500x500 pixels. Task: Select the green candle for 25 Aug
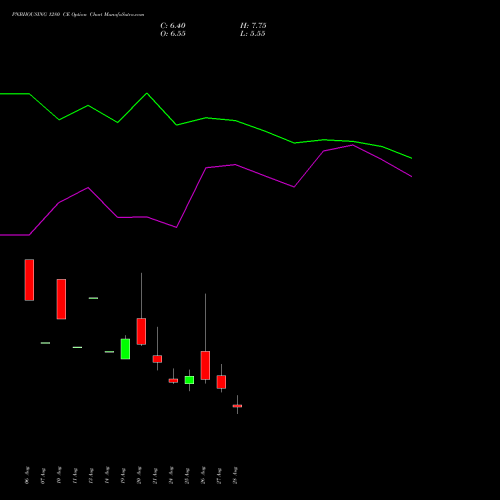click(189, 380)
